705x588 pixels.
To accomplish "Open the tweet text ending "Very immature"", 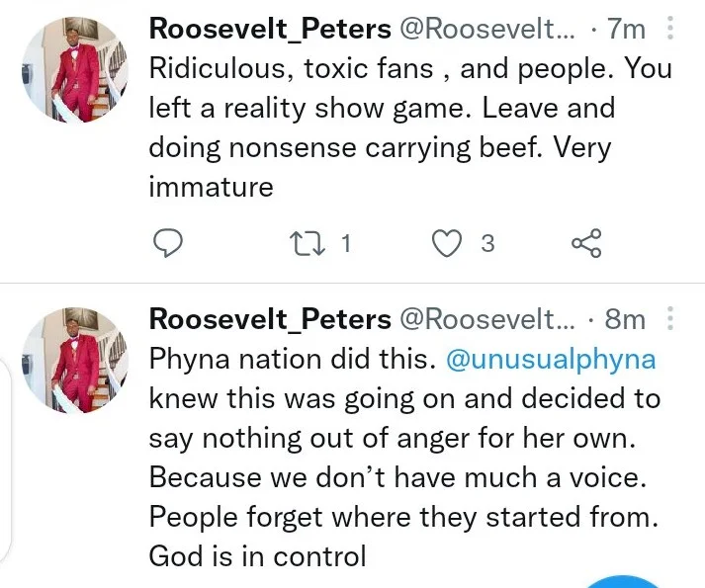I will click(396, 128).
